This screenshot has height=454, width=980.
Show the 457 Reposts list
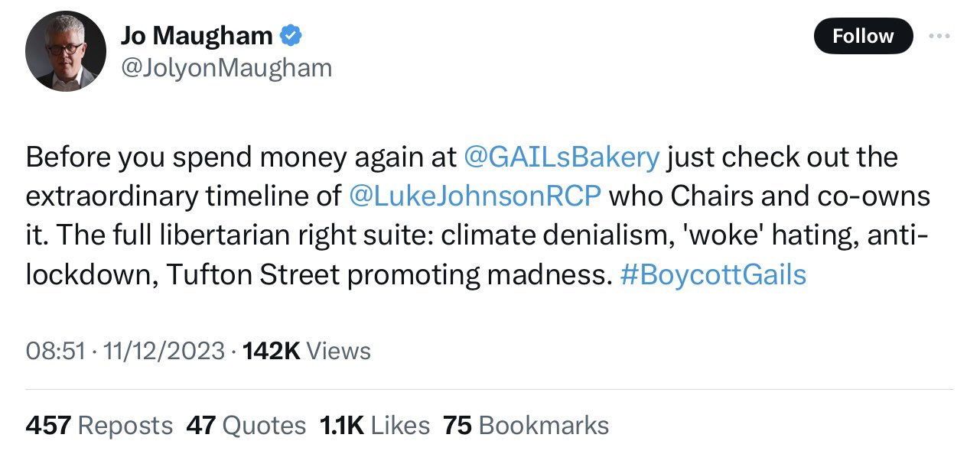pyautogui.click(x=99, y=425)
